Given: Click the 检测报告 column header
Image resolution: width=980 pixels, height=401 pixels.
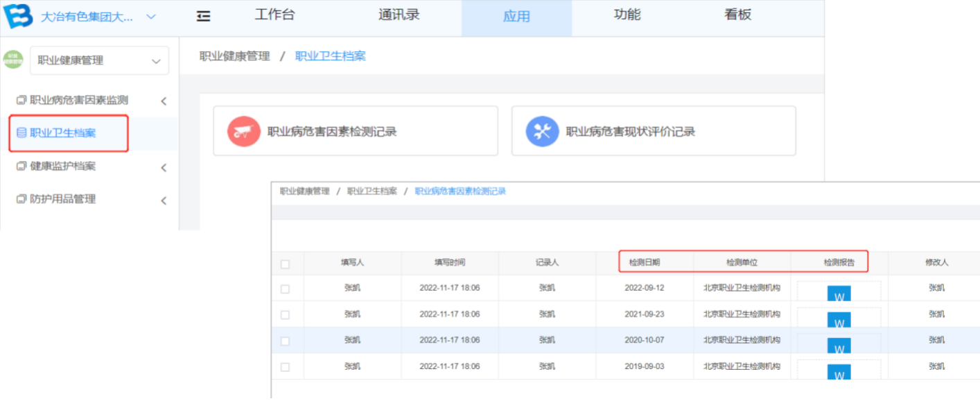Looking at the screenshot, I should coord(839,263).
